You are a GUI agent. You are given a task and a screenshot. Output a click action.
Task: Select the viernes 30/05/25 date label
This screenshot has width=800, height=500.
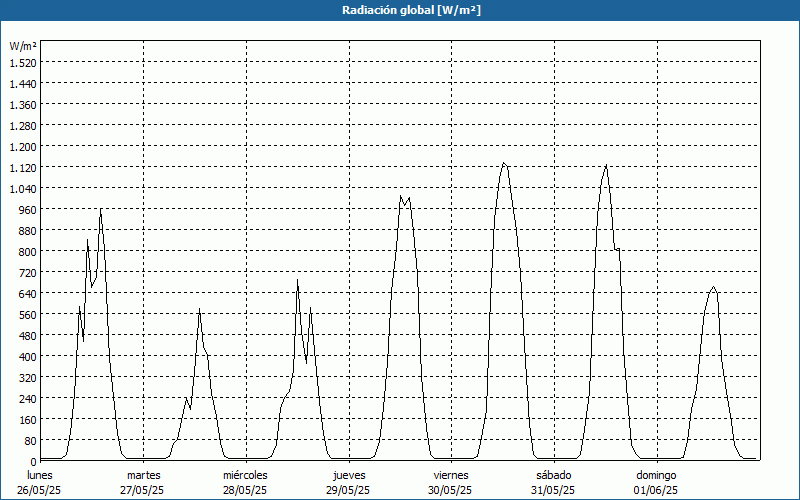pyautogui.click(x=451, y=483)
